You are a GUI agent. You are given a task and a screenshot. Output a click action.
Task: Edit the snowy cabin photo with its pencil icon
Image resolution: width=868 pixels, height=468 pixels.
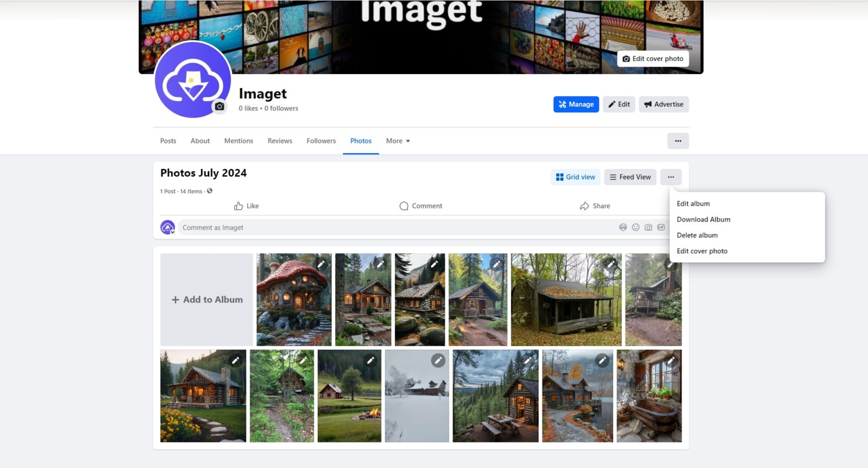tap(438, 360)
